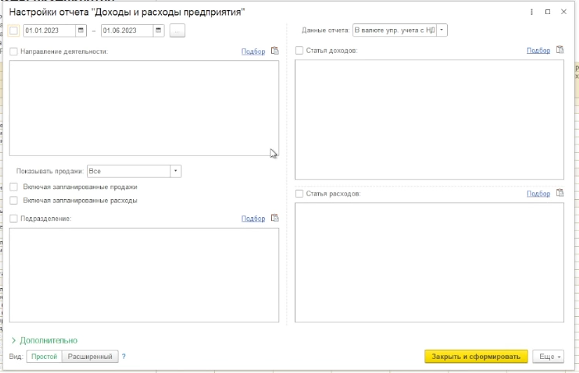Enable Статья доходов filter checkbox
This screenshot has width=579, height=373.
(x=299, y=50)
